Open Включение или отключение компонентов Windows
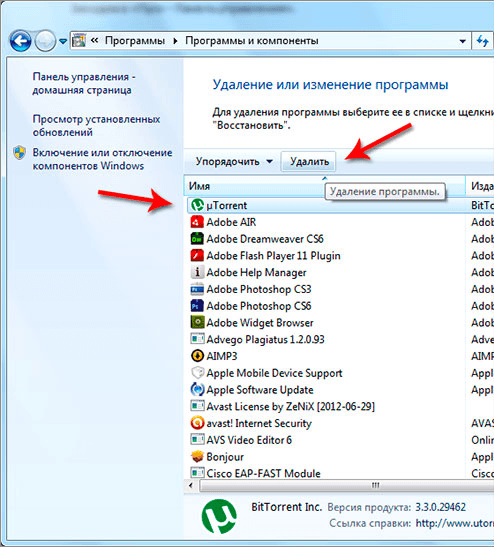 click(102, 159)
